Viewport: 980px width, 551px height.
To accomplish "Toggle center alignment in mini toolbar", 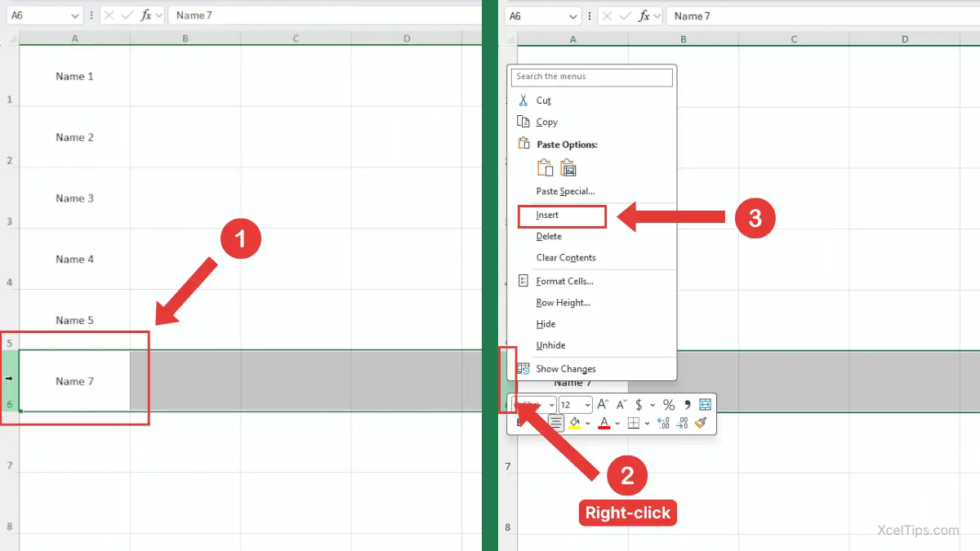I will click(556, 423).
